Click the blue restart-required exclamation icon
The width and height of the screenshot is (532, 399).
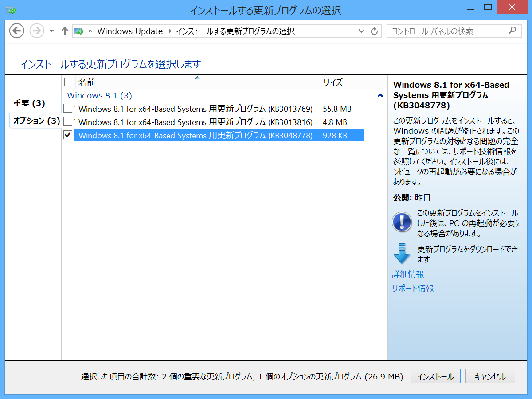pos(401,222)
